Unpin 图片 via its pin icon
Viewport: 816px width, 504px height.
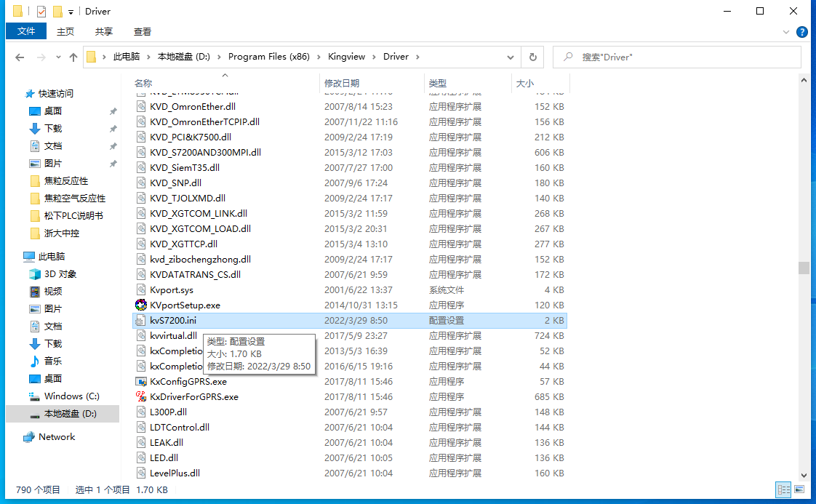click(x=113, y=164)
